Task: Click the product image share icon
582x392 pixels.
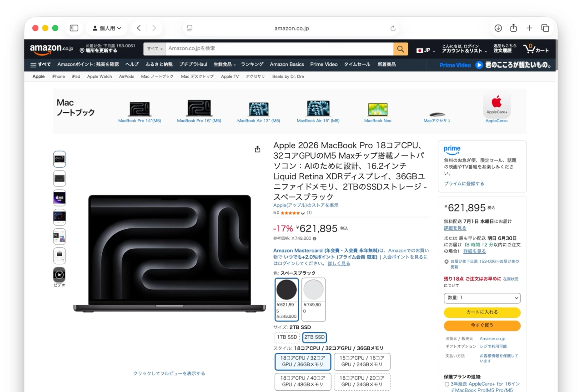Action: pyautogui.click(x=258, y=149)
